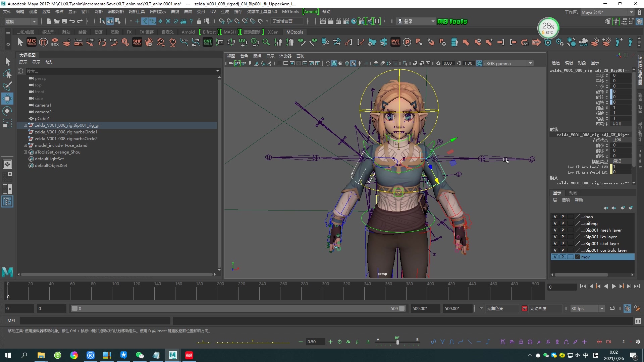This screenshot has height=362, width=644.
Task: Open the 着色 viewport panel menu
Action: click(244, 56)
